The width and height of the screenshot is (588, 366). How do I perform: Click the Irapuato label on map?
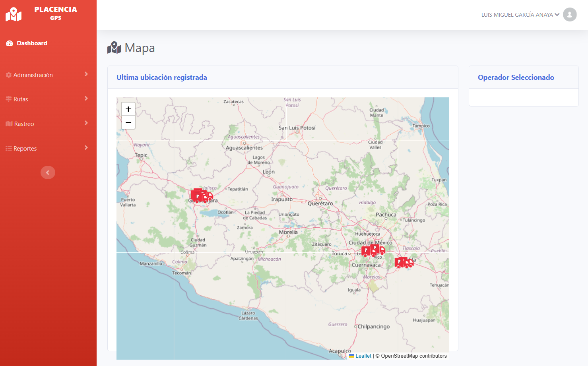(x=282, y=199)
